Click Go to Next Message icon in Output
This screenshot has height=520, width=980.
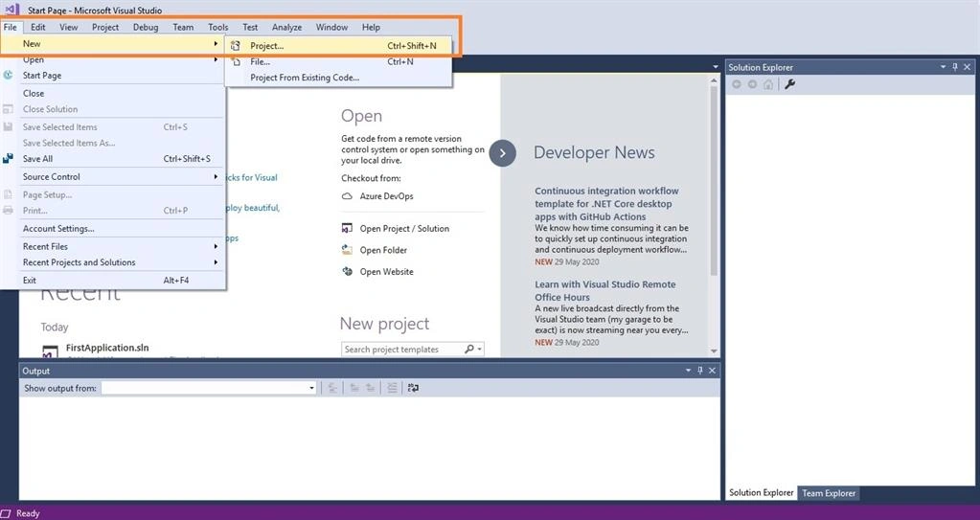pyautogui.click(x=371, y=388)
